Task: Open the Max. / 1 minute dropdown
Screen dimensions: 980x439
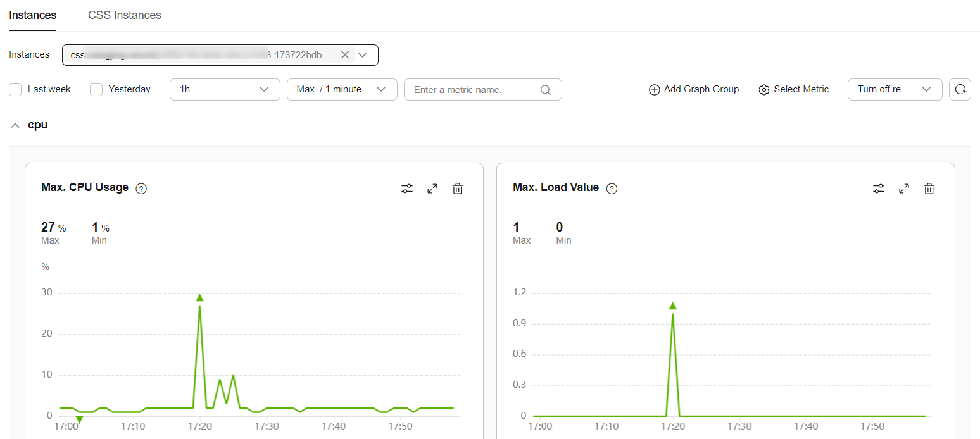Action: (x=342, y=90)
